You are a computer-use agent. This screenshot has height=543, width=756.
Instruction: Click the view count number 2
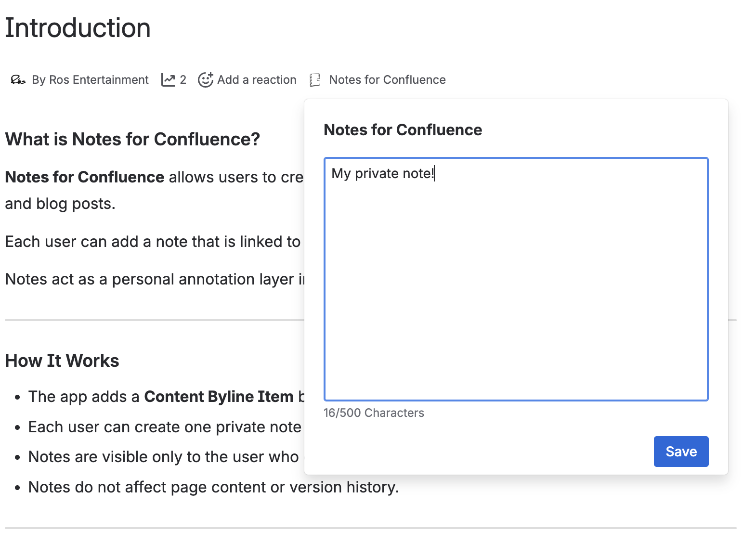point(183,80)
